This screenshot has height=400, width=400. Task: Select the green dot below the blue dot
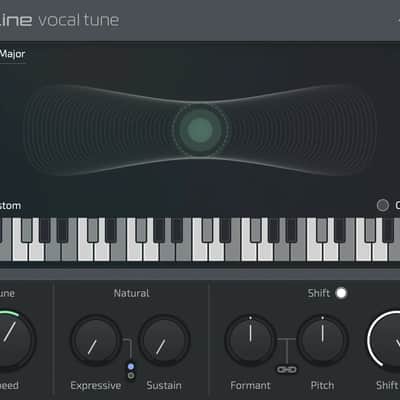click(131, 376)
